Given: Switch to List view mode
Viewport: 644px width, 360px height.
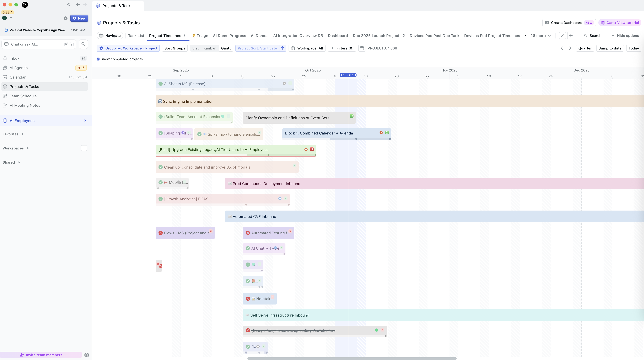Looking at the screenshot, I should (x=195, y=48).
